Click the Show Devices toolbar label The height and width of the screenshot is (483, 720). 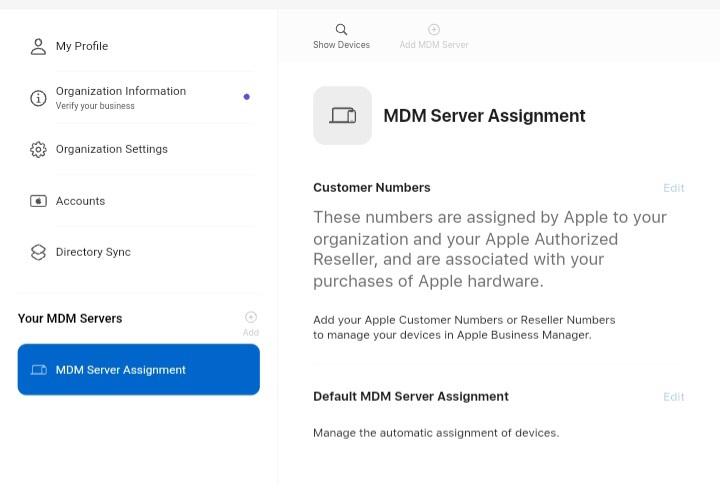(x=341, y=45)
